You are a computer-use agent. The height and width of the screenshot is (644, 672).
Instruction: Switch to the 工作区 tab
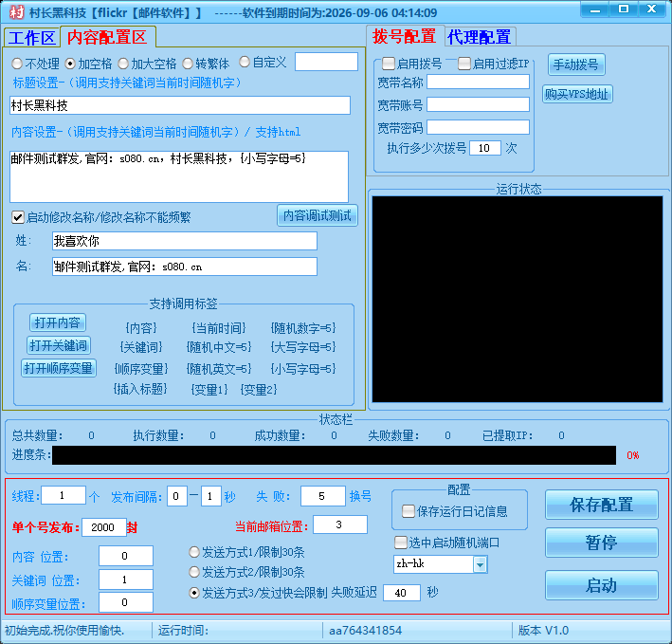[x=31, y=38]
